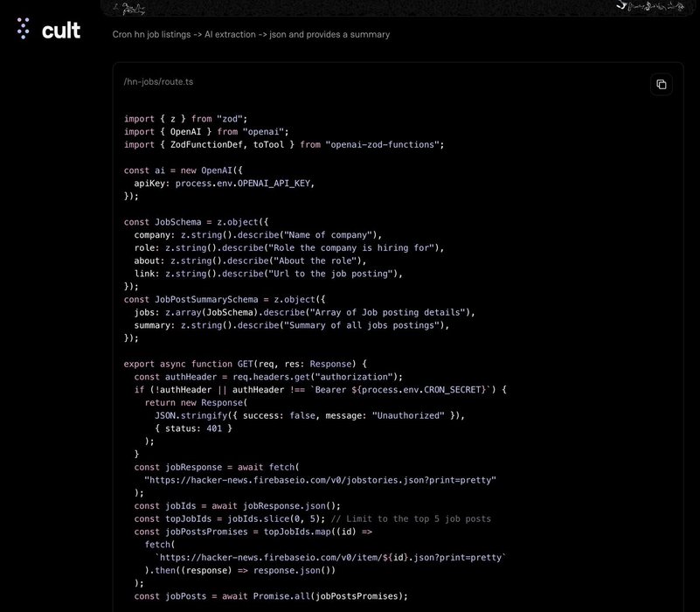This screenshot has width=700, height=612.
Task: Click 'const ai = new OpenAI({' line
Action: point(183,170)
